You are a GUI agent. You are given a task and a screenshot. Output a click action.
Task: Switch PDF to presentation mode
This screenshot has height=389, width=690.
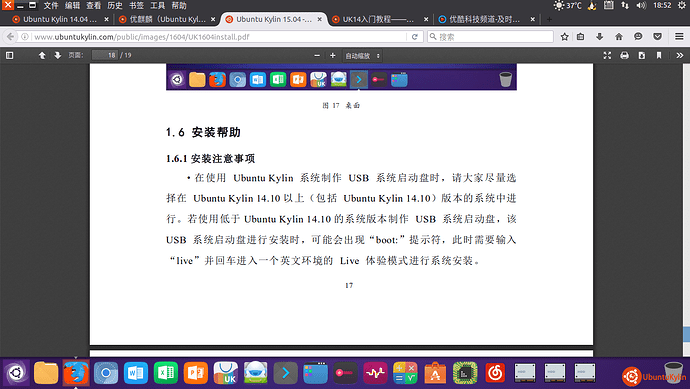point(607,55)
